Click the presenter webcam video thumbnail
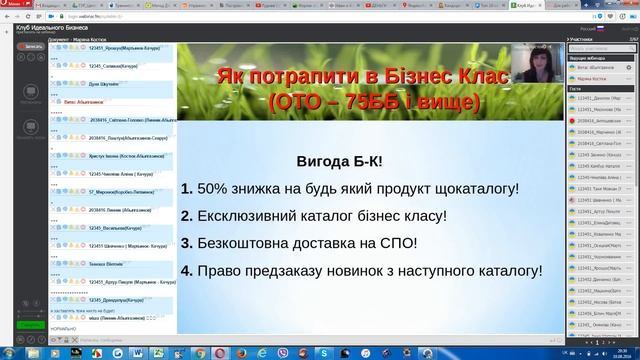The image size is (640, 360). click(538, 63)
